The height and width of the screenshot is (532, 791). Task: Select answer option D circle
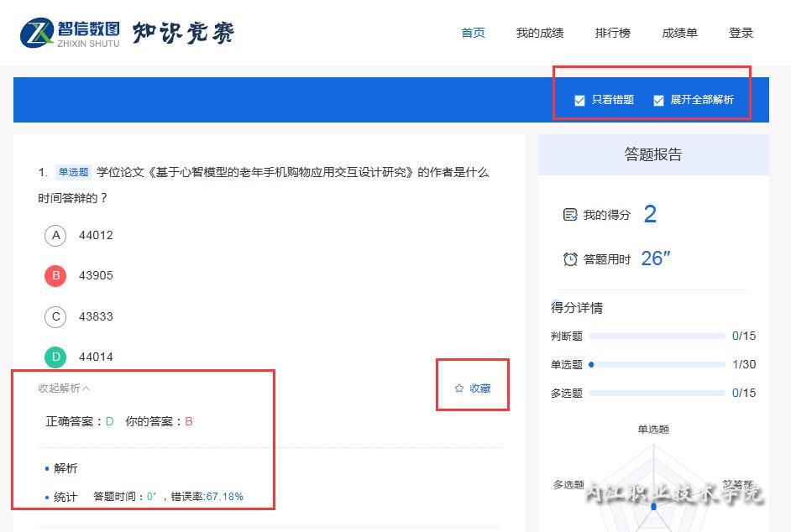click(x=55, y=357)
